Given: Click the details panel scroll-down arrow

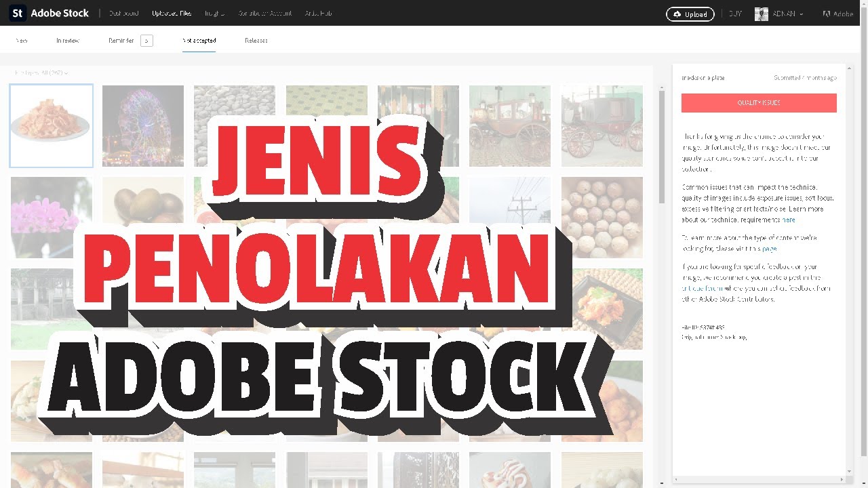Looking at the screenshot, I should [x=848, y=471].
